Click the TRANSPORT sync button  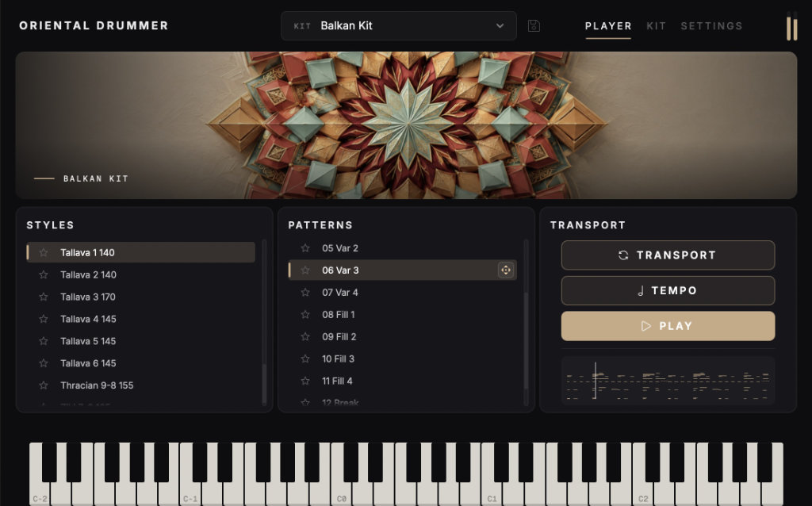(x=668, y=255)
